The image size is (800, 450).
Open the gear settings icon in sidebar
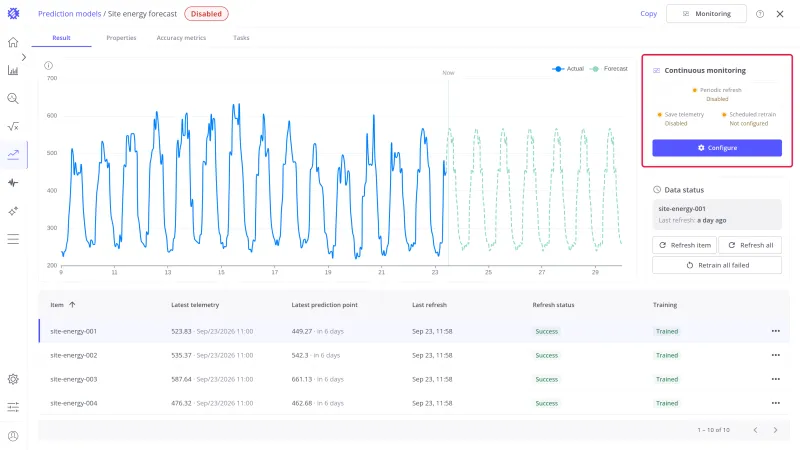click(13, 379)
